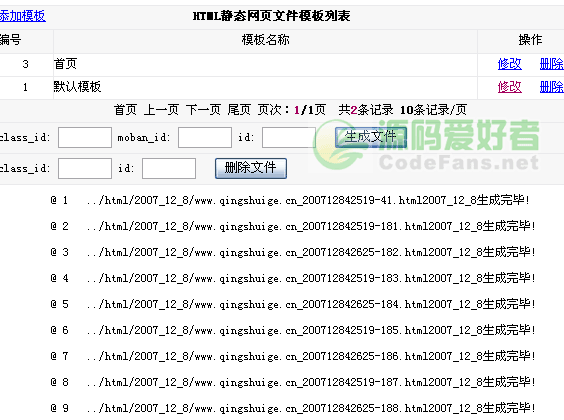
Task: Focus the moban_id input field
Action: pos(205,137)
